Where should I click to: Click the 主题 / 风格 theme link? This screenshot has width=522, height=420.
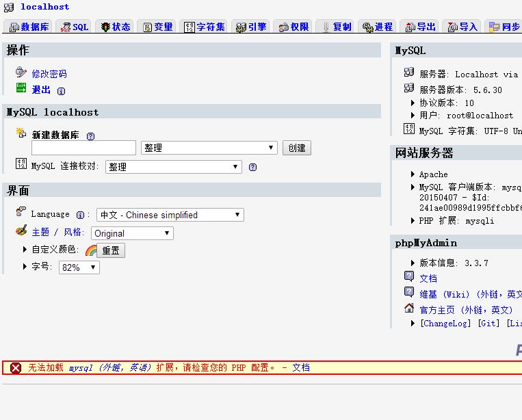coord(57,232)
